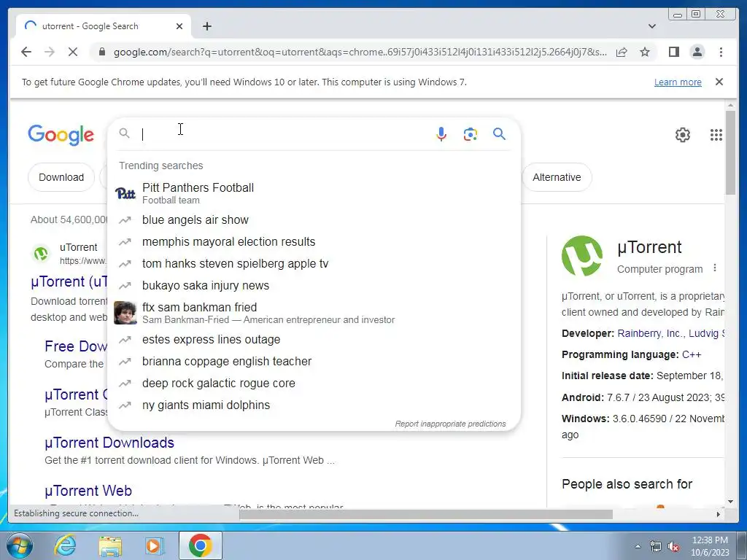Choose memphis mayoral election results suggestion
This screenshot has height=560, width=747.
[314, 242]
